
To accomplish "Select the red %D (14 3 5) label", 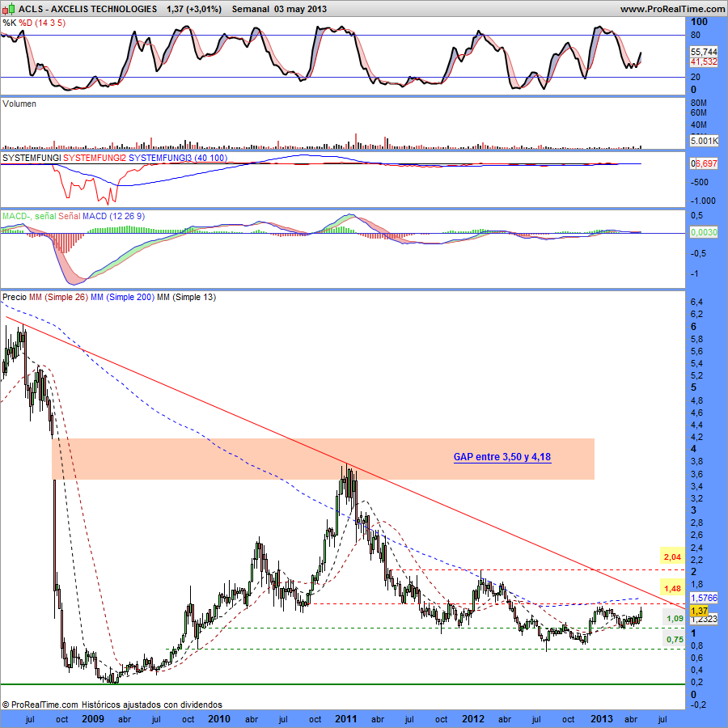I will [x=42, y=23].
